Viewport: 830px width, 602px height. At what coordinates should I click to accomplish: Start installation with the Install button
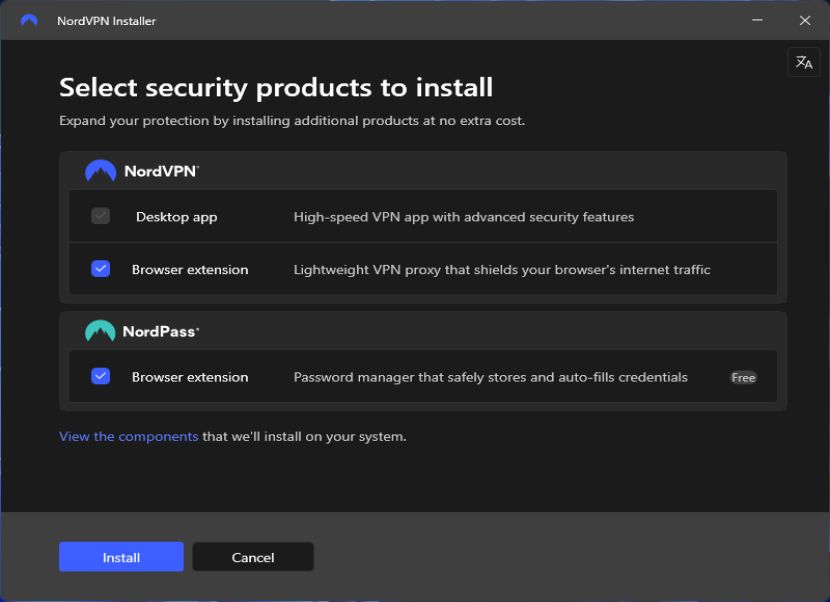pyautogui.click(x=121, y=557)
